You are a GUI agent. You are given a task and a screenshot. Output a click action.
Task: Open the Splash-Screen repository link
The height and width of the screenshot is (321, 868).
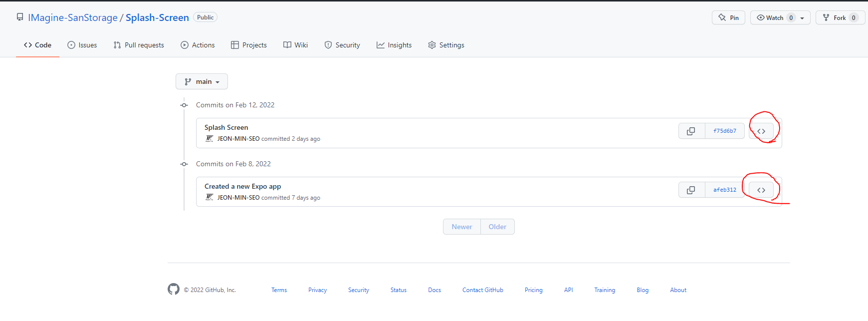pyautogui.click(x=157, y=17)
